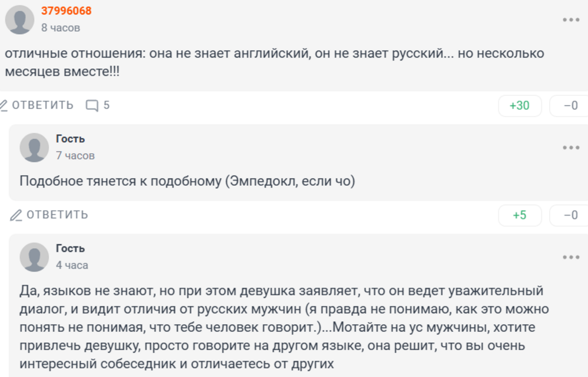Downvote the Эмпедокл reply showing −0
This screenshot has height=377, width=588.
570,215
